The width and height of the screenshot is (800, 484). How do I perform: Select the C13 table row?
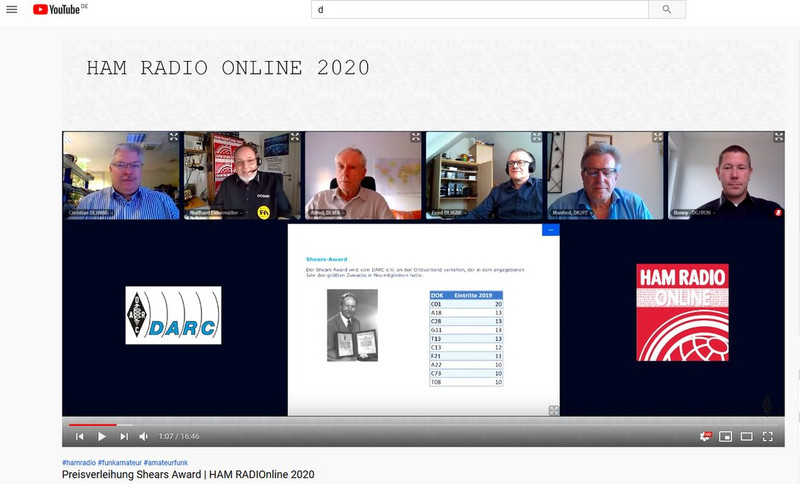466,347
